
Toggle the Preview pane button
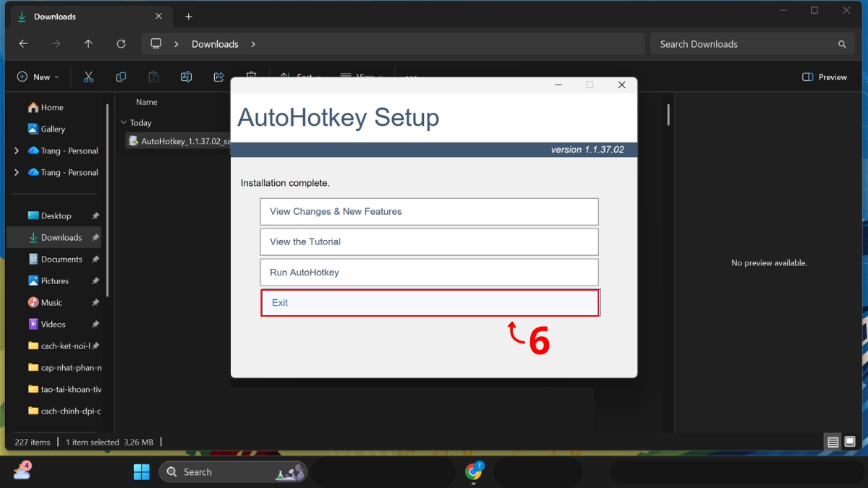(825, 77)
